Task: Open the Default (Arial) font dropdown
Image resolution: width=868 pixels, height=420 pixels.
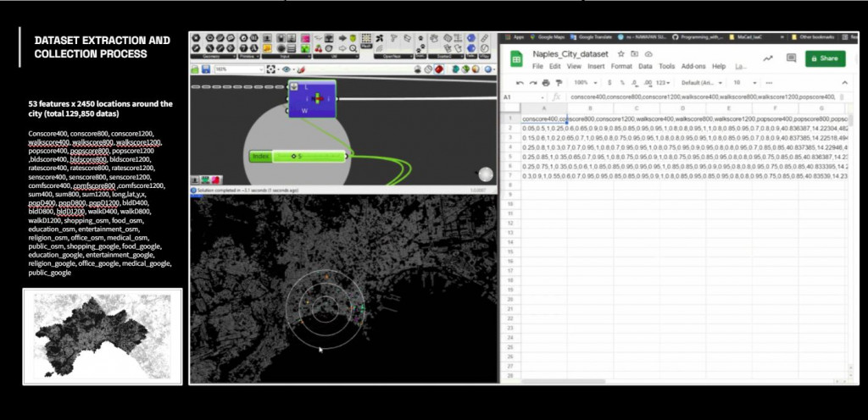Action: [700, 83]
